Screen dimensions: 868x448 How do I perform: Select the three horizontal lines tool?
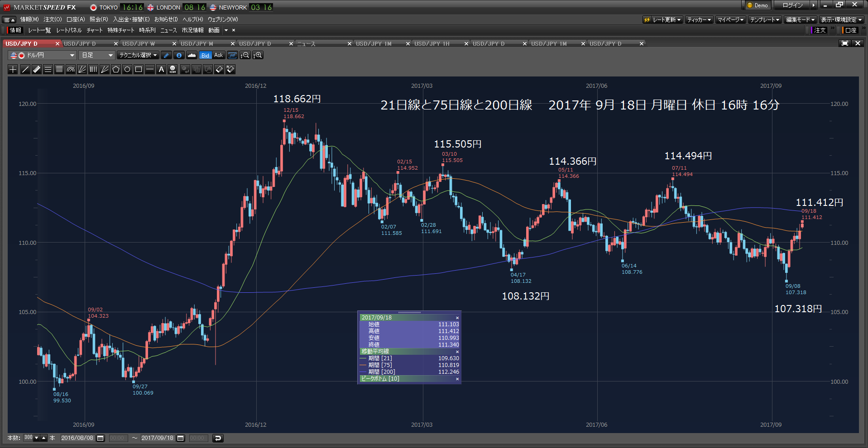(48, 69)
